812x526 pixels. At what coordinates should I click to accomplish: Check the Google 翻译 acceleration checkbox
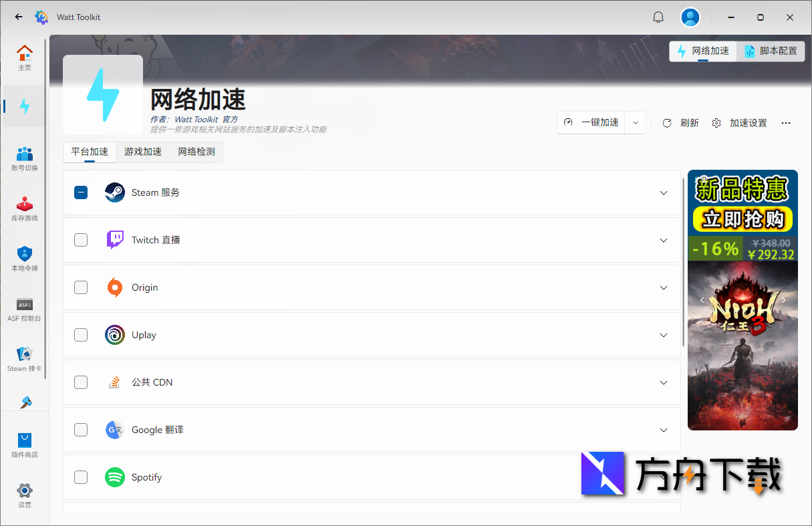pyautogui.click(x=80, y=430)
